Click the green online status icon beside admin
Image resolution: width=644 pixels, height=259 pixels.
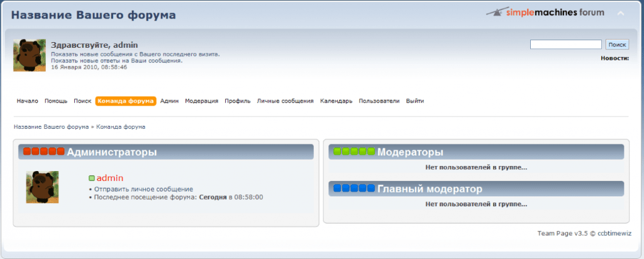[92, 179]
